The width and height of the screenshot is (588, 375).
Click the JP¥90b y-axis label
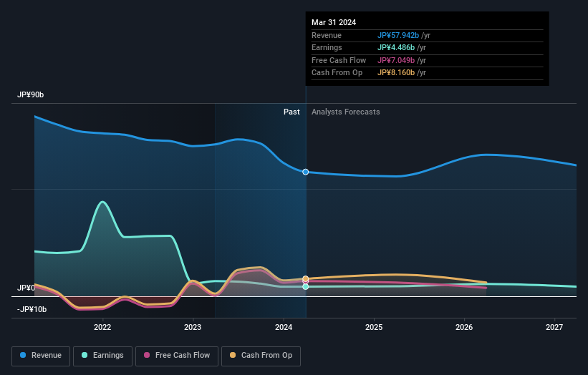(x=30, y=94)
